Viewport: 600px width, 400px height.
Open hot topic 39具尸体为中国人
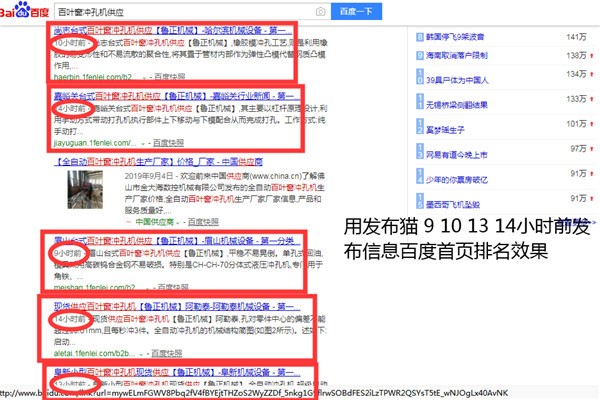point(457,80)
